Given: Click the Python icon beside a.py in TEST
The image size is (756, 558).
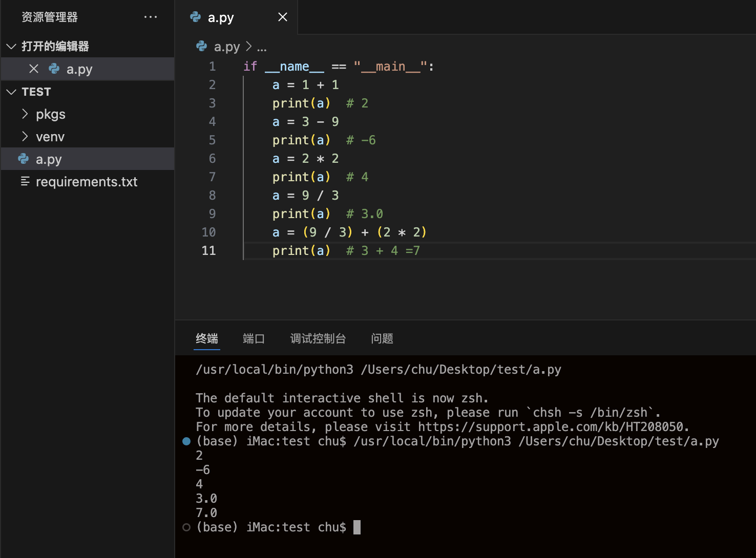Looking at the screenshot, I should point(24,159).
